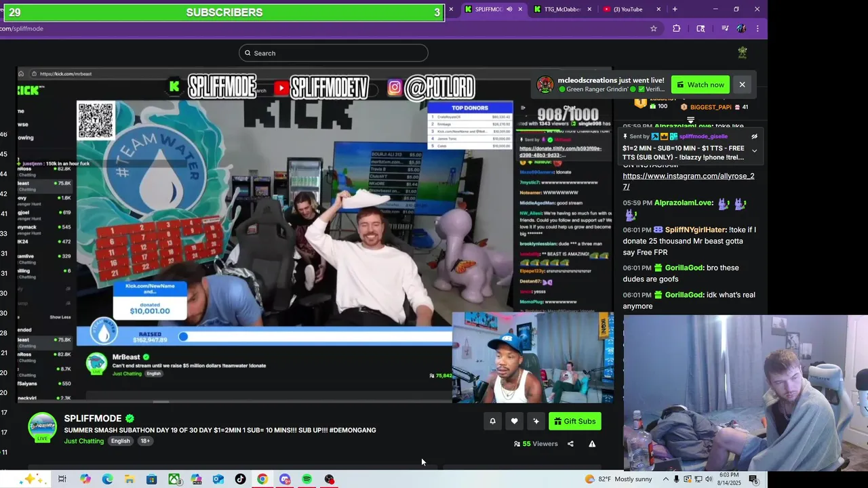Image resolution: width=868 pixels, height=488 pixels.
Task: Open the volume speaker tray icon
Action: point(709,479)
